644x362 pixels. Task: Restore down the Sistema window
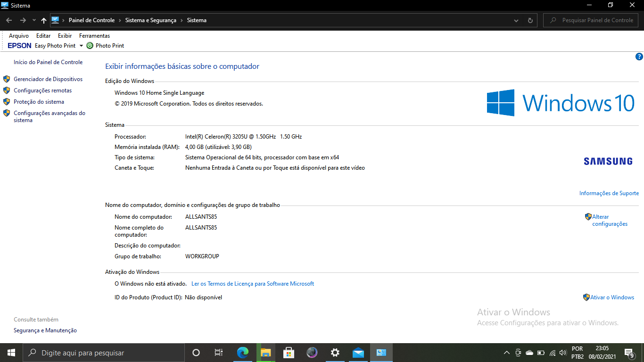coord(611,5)
